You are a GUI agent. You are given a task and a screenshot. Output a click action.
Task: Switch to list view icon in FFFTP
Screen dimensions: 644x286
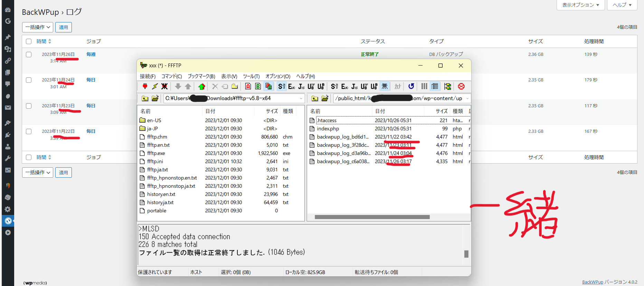(424, 86)
